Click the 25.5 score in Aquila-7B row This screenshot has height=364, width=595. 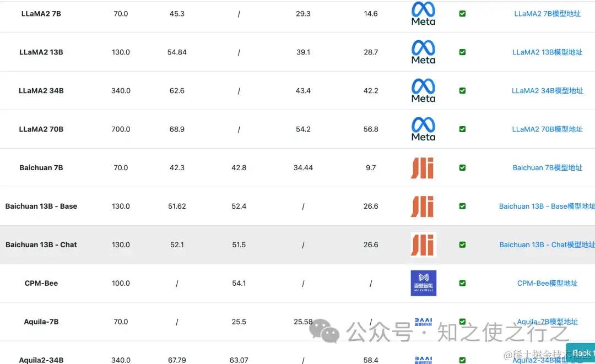point(239,322)
